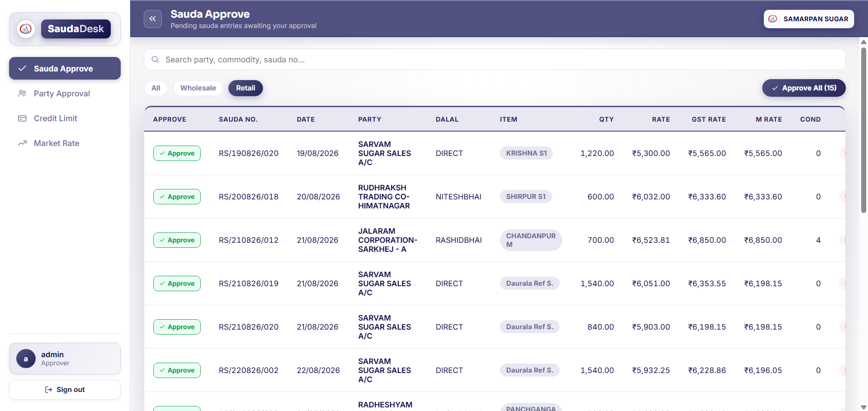Screen dimensions: 868x411
Task: Open Sauda Approve in sidebar
Action: point(65,68)
